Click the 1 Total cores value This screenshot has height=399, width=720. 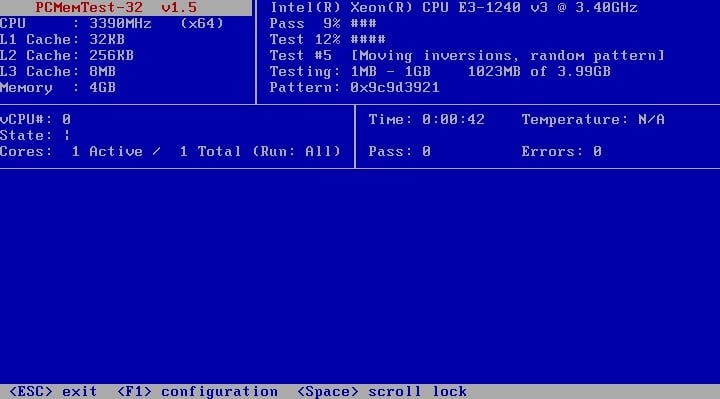[210, 152]
